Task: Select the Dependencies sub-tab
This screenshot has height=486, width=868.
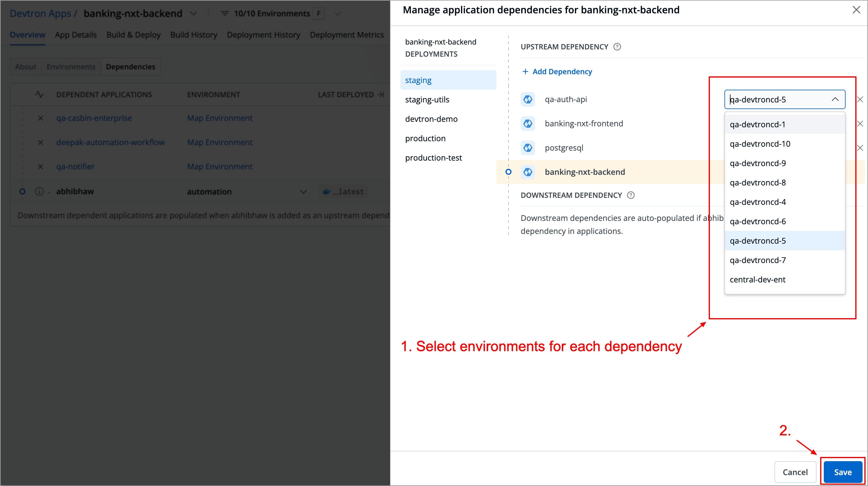Action: tap(131, 67)
